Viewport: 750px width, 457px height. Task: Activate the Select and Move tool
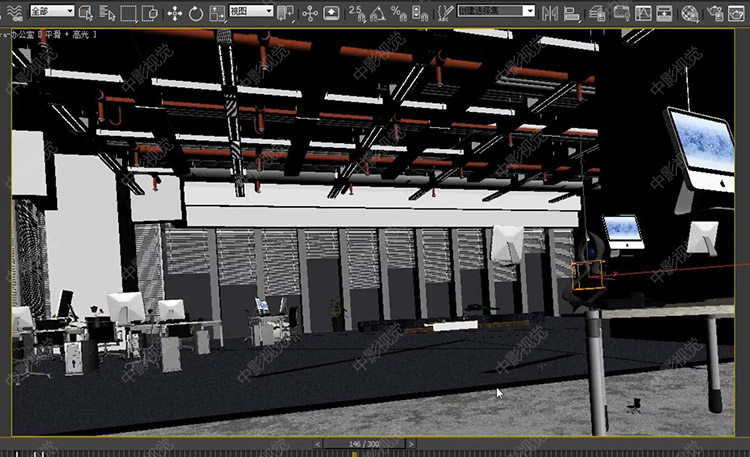pos(174,12)
